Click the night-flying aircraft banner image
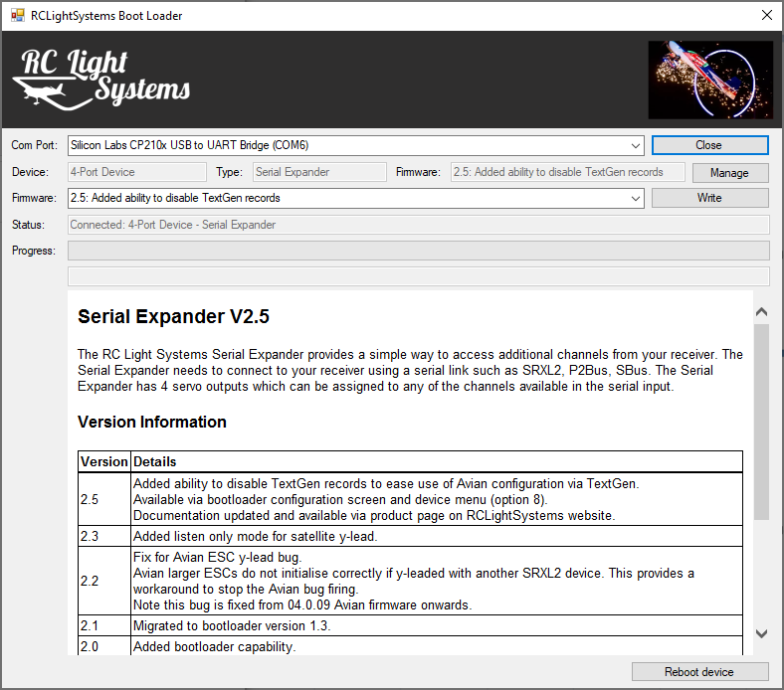The height and width of the screenshot is (690, 784). point(709,80)
